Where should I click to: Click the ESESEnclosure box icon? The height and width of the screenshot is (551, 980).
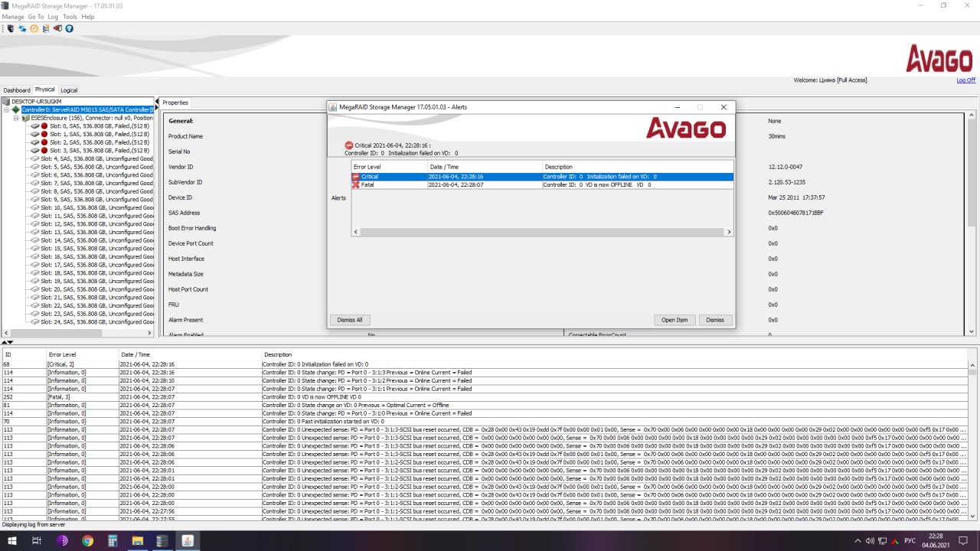[26, 118]
